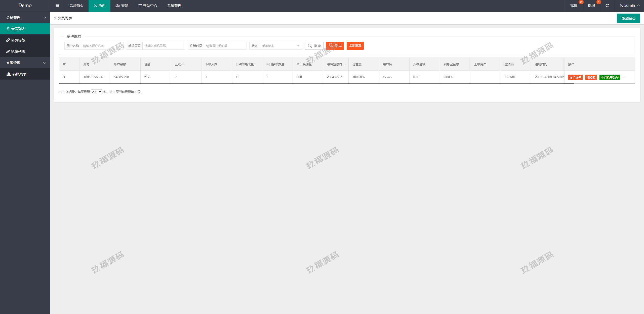The width and height of the screenshot is (644, 314).
Task: Open the 所有状态 status dropdown
Action: [x=280, y=46]
